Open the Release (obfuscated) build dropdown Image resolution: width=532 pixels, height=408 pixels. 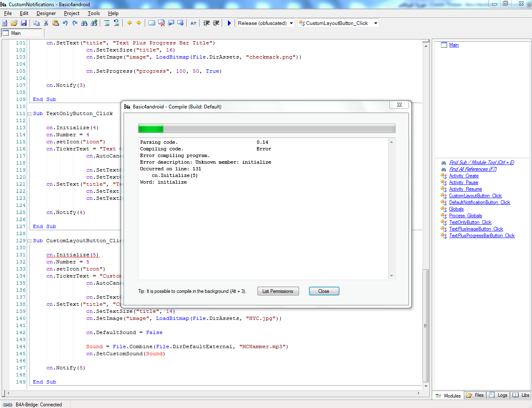[x=265, y=23]
